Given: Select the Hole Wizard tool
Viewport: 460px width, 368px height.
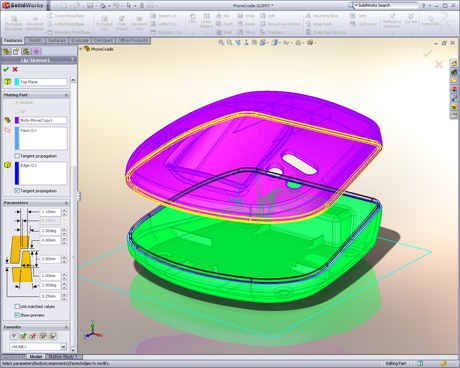Looking at the screenshot, I should click(x=122, y=23).
